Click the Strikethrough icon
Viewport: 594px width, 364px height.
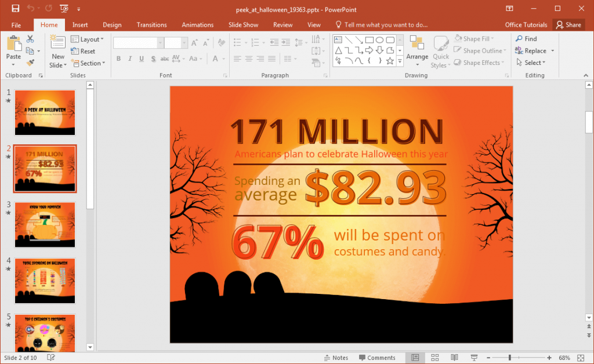[x=165, y=59]
